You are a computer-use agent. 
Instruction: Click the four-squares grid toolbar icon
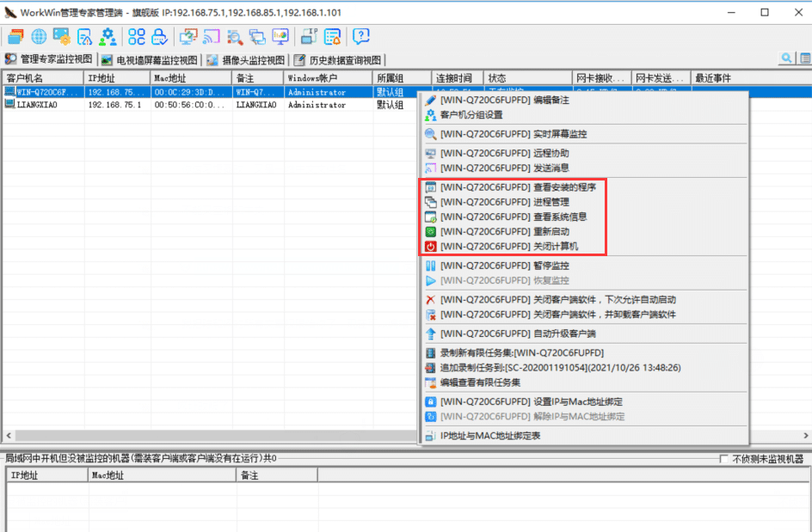(137, 36)
